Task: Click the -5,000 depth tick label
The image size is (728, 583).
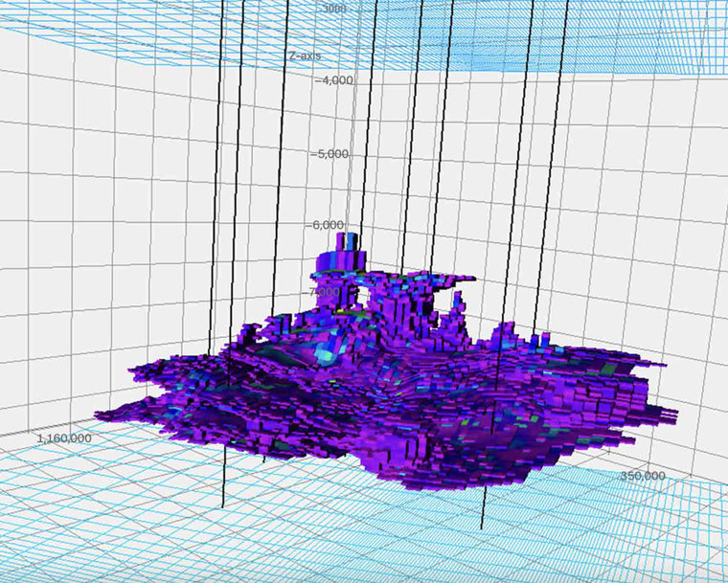Action: (334, 153)
